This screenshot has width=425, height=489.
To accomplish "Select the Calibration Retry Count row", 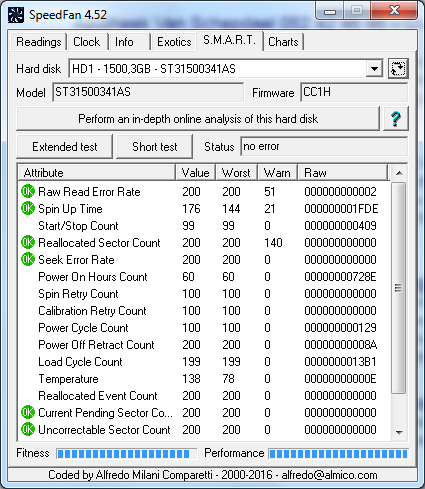I will pyautogui.click(x=204, y=311).
